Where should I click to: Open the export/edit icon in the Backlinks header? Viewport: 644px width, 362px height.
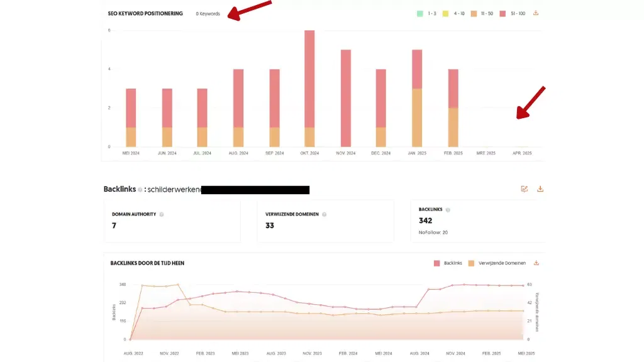click(x=525, y=188)
